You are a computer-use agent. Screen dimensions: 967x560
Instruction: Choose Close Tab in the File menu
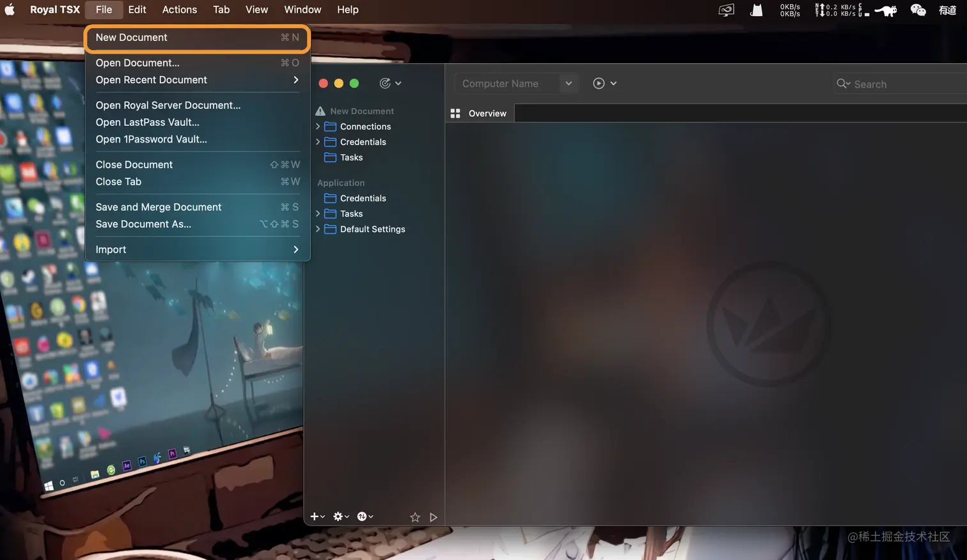coord(197,182)
